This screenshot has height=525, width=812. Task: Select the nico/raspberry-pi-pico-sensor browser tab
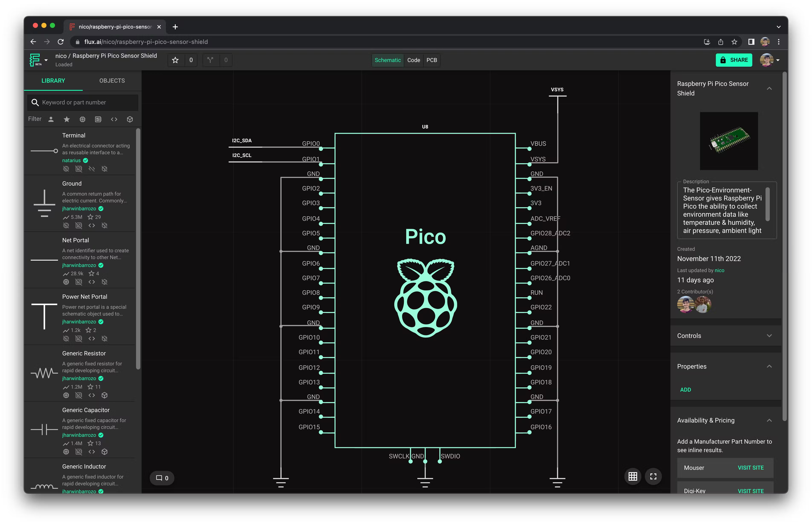(115, 27)
